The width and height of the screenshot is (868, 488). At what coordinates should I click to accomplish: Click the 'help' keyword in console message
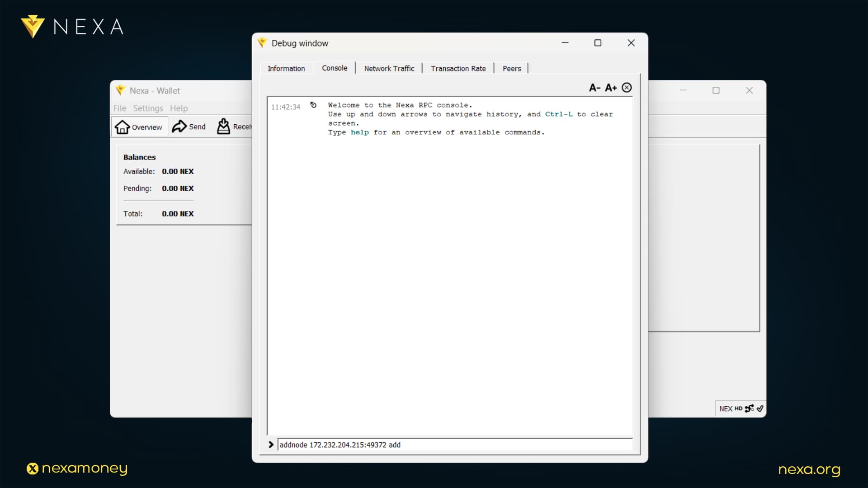[x=360, y=132]
